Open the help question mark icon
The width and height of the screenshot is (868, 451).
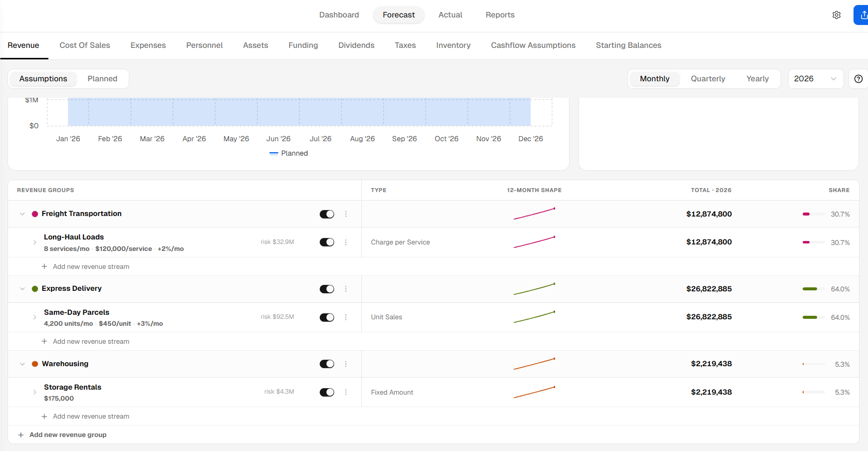(859, 79)
